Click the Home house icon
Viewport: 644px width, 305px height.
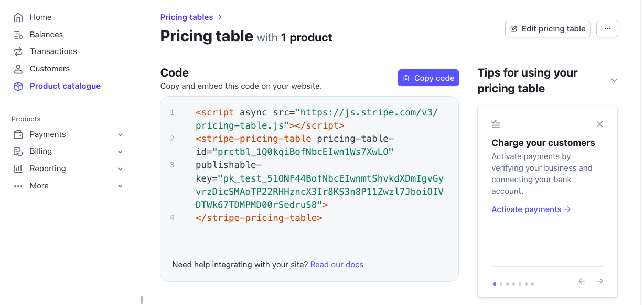click(18, 17)
